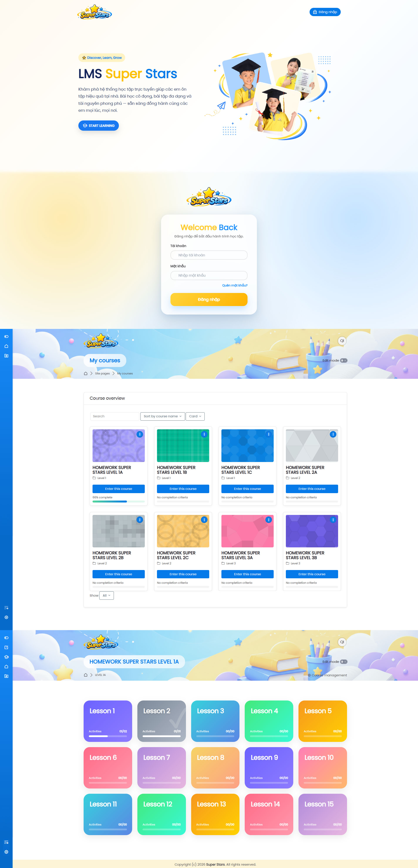Image resolution: width=418 pixels, height=868 pixels.
Task: Open the Sort by course name dropdown
Action: coord(163,416)
